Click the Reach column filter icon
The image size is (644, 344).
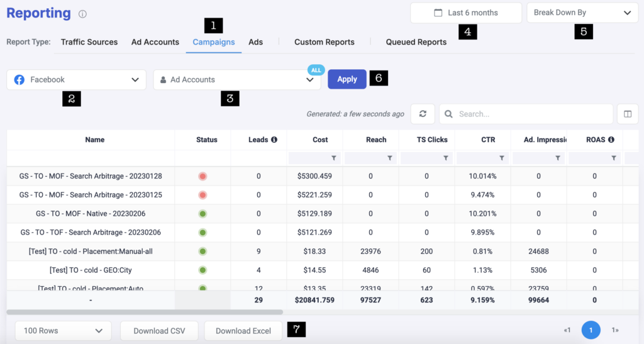coord(389,158)
